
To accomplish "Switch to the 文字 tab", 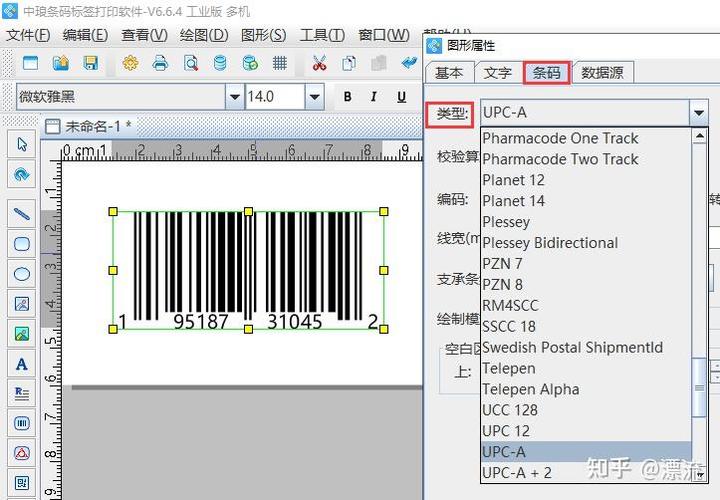I will point(498,73).
